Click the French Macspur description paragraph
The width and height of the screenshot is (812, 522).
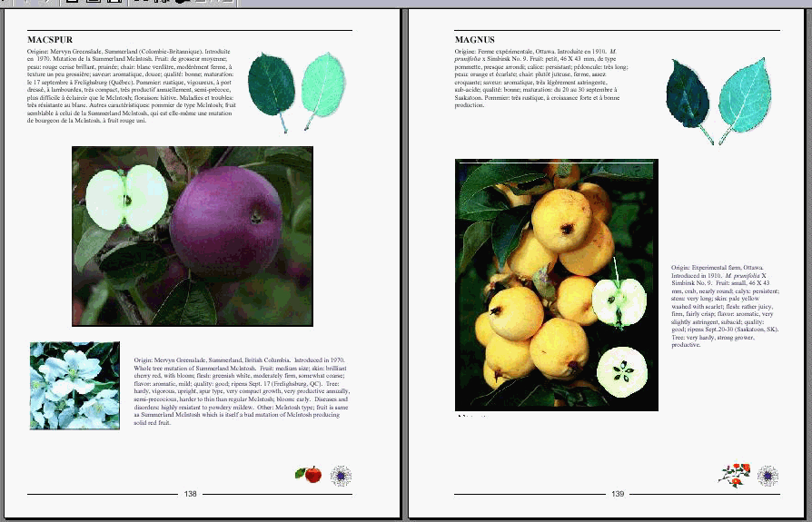tap(131, 86)
